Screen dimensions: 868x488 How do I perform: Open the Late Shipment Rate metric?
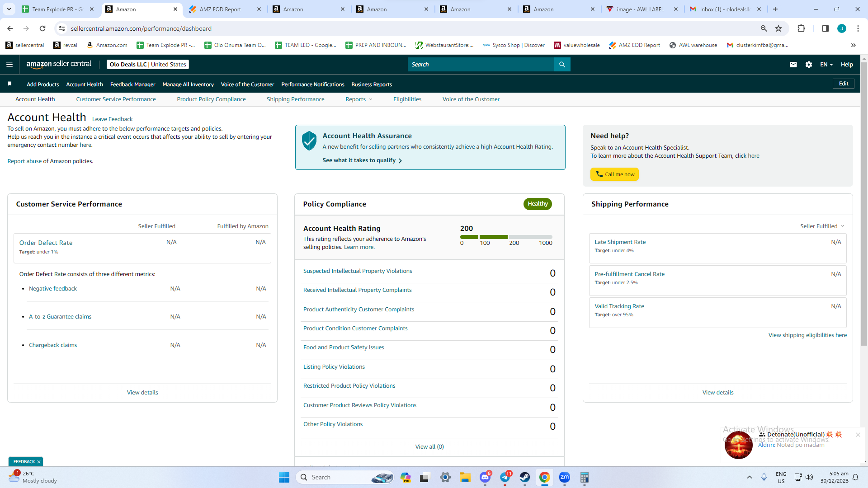pyautogui.click(x=620, y=242)
